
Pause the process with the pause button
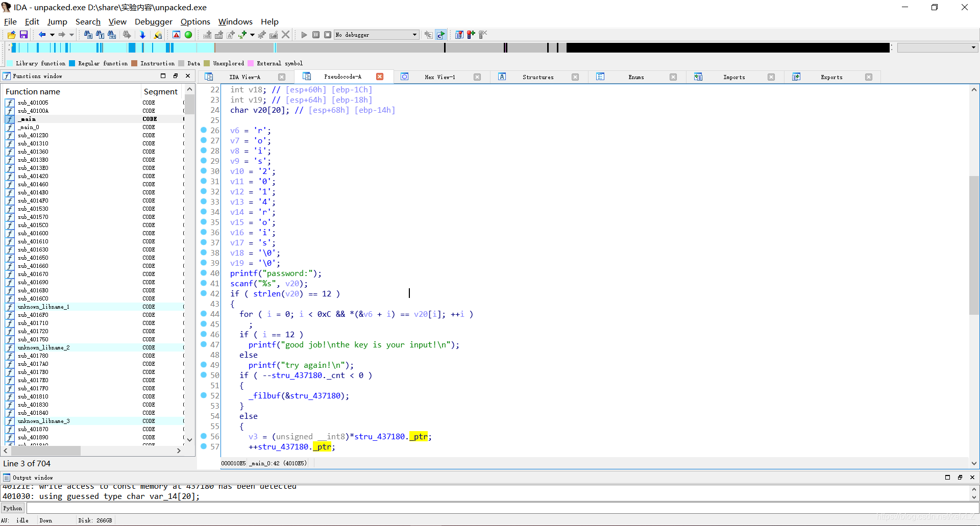(x=316, y=35)
